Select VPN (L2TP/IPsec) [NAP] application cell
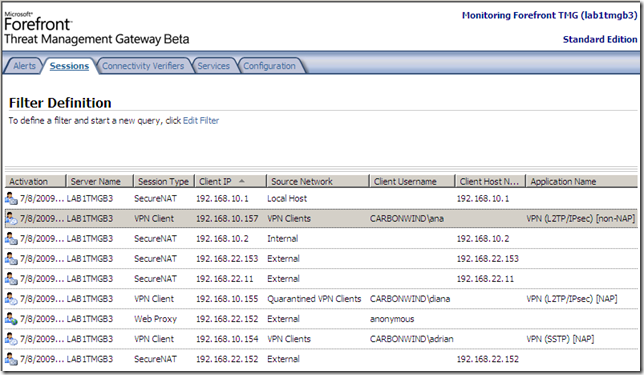 [572, 299]
